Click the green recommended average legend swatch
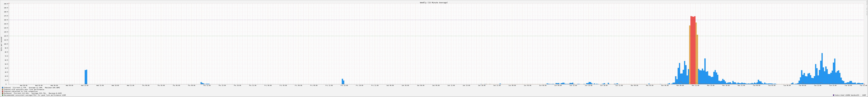The width and height of the screenshot is (868, 97). pyautogui.click(x=3, y=95)
